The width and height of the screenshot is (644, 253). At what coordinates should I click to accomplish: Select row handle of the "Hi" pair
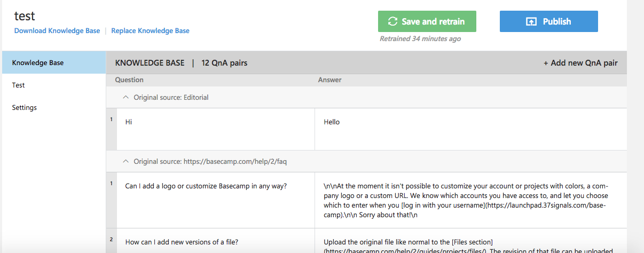tap(112, 129)
